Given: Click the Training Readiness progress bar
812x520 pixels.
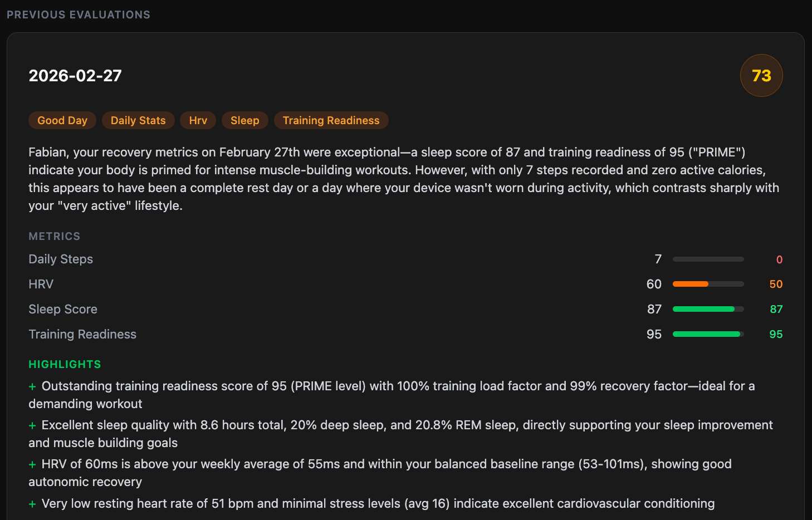Looking at the screenshot, I should 708,334.
